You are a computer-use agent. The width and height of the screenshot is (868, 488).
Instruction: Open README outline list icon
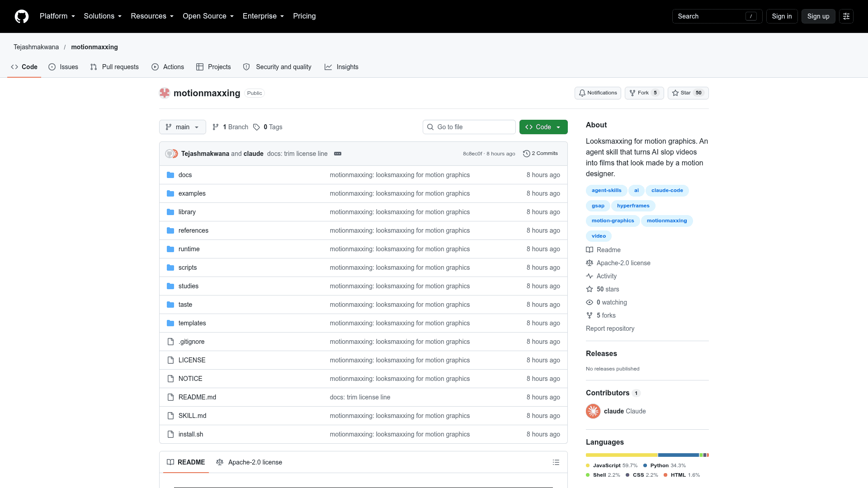tap(556, 462)
